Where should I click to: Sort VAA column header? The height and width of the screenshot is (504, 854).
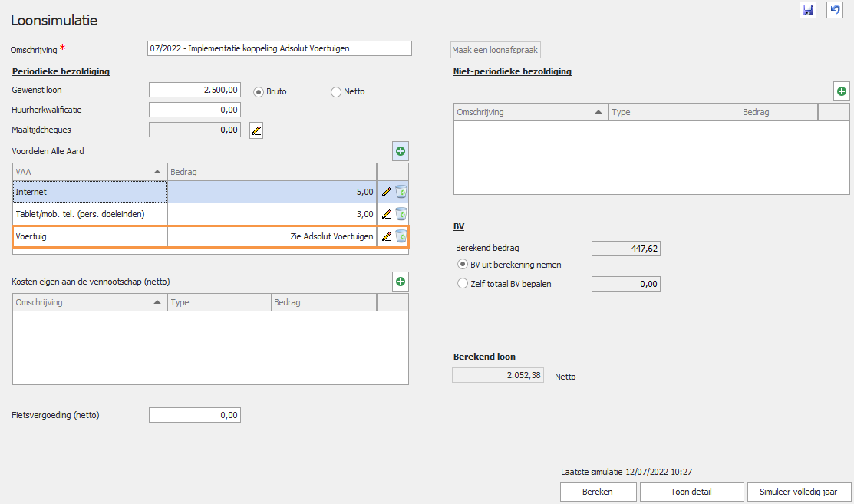pyautogui.click(x=90, y=172)
